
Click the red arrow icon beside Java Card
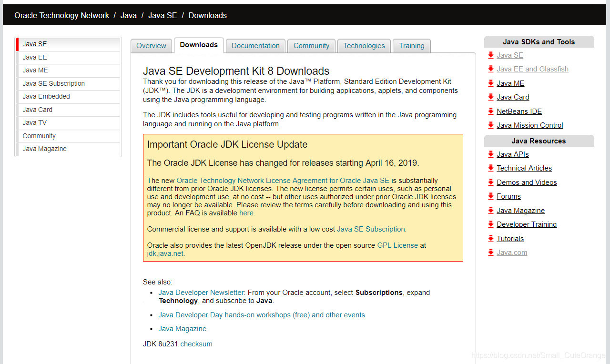[491, 97]
